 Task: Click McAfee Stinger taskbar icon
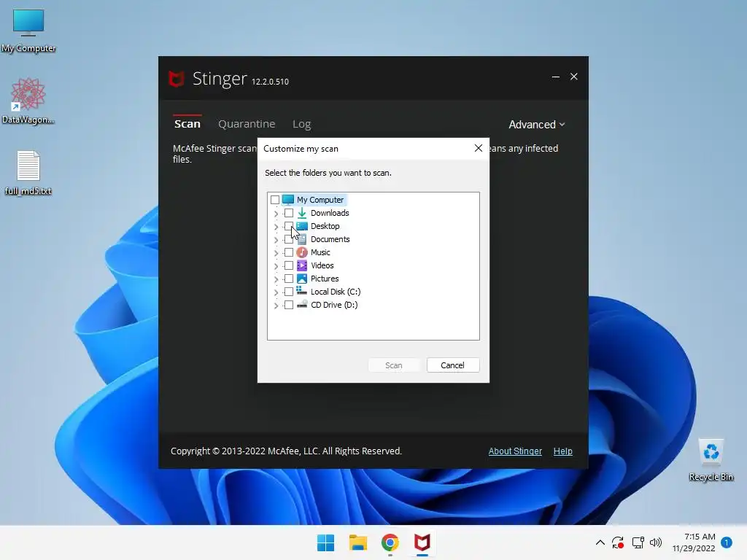point(422,542)
